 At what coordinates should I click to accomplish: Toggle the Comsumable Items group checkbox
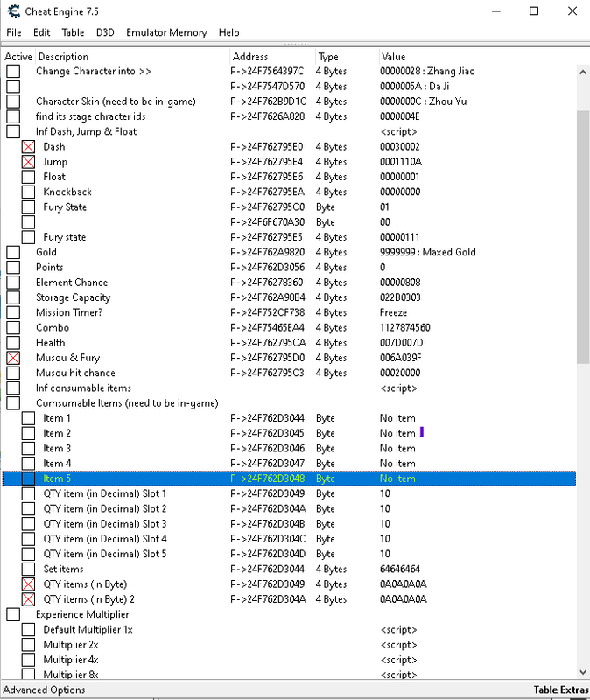(x=13, y=403)
